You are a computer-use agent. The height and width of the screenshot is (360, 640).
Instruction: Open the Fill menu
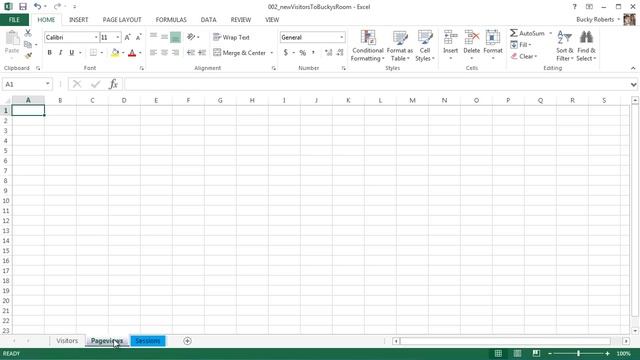point(520,44)
